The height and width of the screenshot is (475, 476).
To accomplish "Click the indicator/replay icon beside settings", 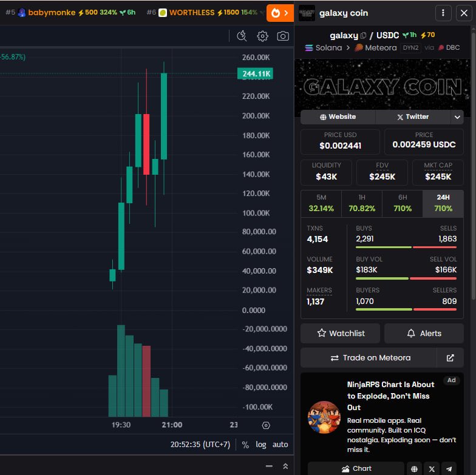I will tap(242, 36).
